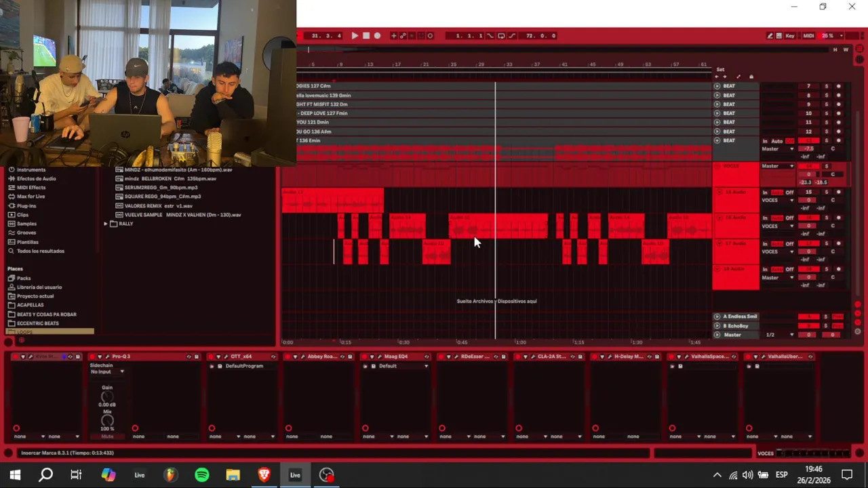Set 15 Audio monitor to In
The width and height of the screenshot is (868, 488).
coord(765,192)
